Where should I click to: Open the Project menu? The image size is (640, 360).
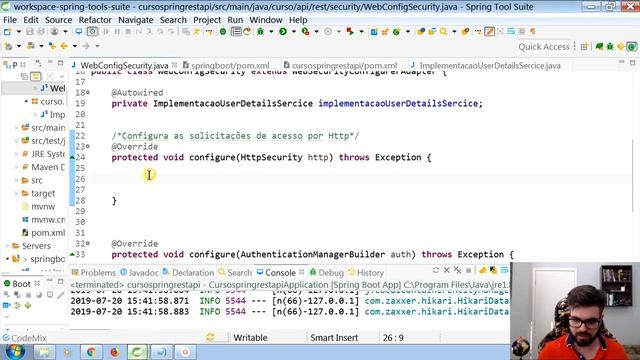click(x=207, y=20)
